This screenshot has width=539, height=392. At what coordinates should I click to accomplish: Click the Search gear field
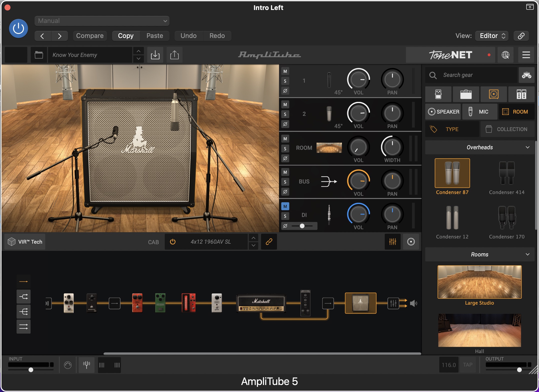[471, 75]
